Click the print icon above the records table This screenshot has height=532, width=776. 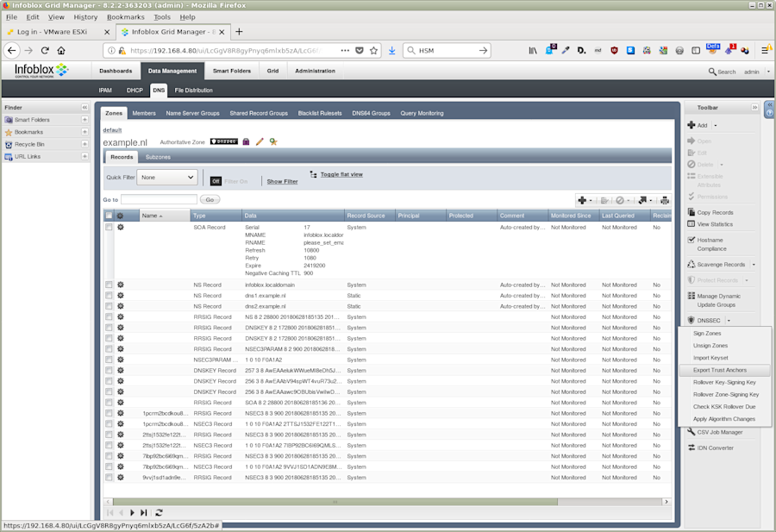click(665, 200)
